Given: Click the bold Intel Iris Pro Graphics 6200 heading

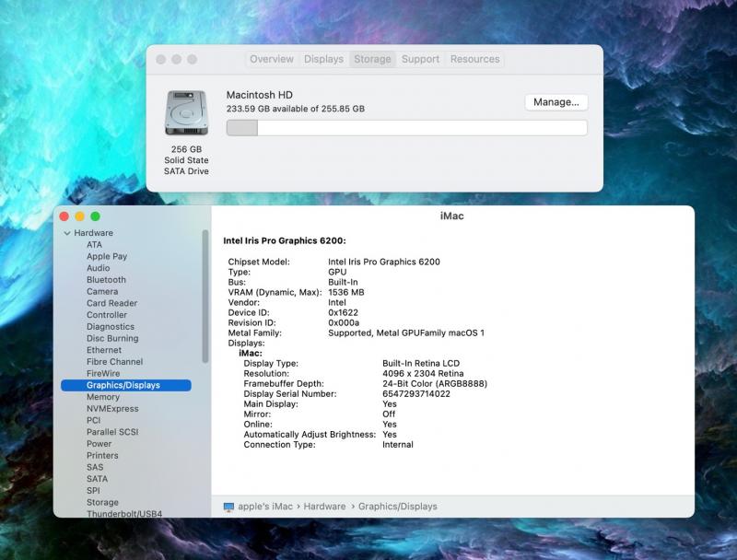Looking at the screenshot, I should pyautogui.click(x=285, y=240).
